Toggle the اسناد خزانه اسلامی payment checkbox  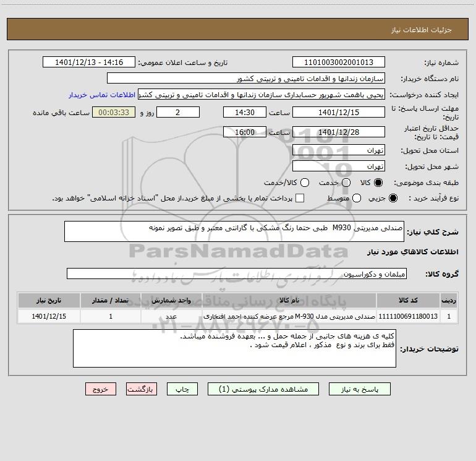coord(300,198)
